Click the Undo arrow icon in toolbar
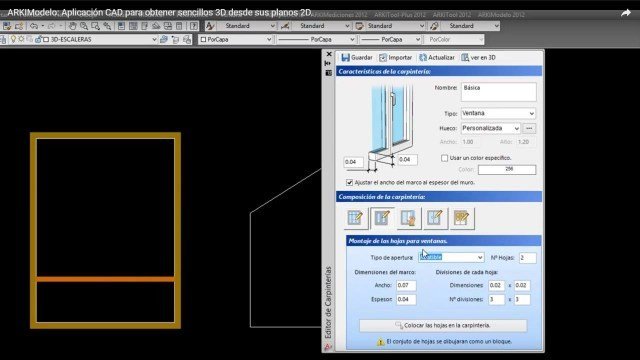640x360 pixels. click(34, 26)
